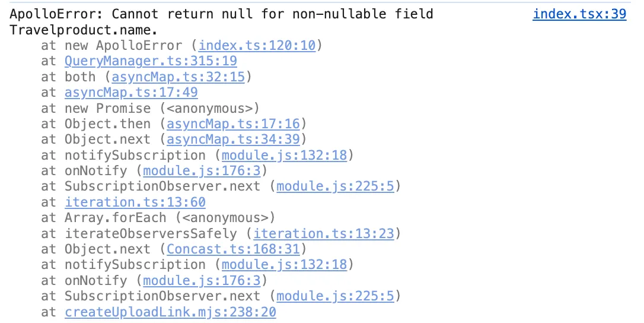Open asyncMap.ts:34:39 in Object.next frame

coord(233,140)
